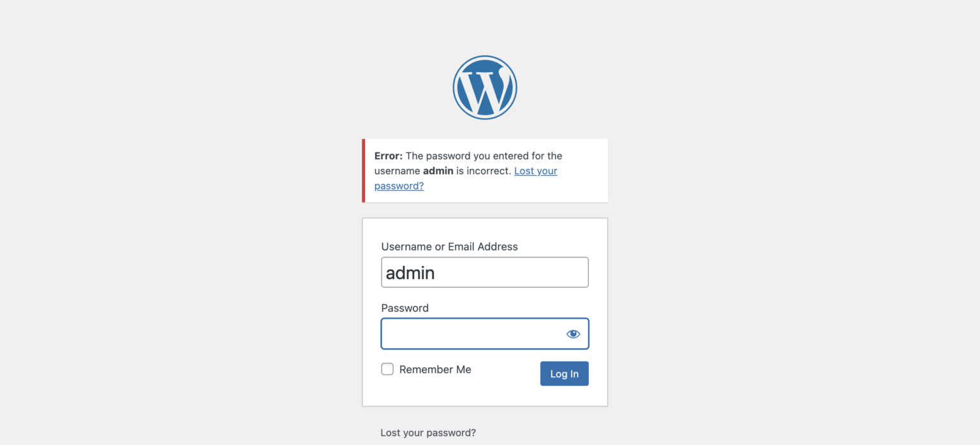Hide the typed password using the eye toggle
The width and height of the screenshot is (980, 445).
click(x=572, y=333)
